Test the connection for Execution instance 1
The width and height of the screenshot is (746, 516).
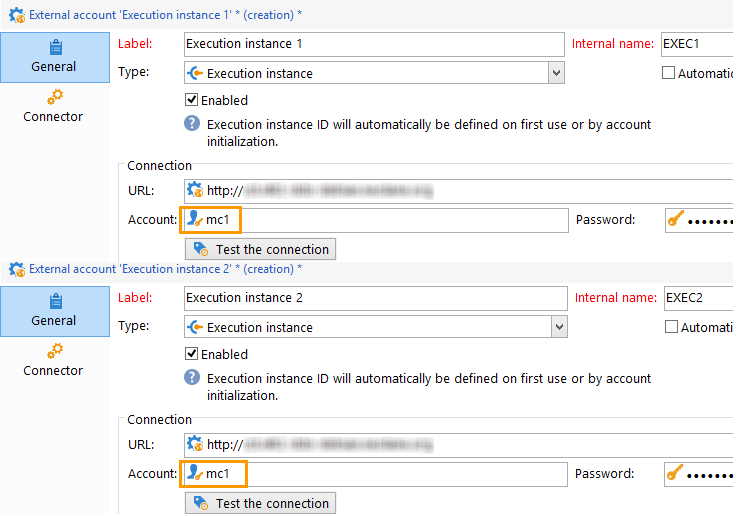pos(261,249)
